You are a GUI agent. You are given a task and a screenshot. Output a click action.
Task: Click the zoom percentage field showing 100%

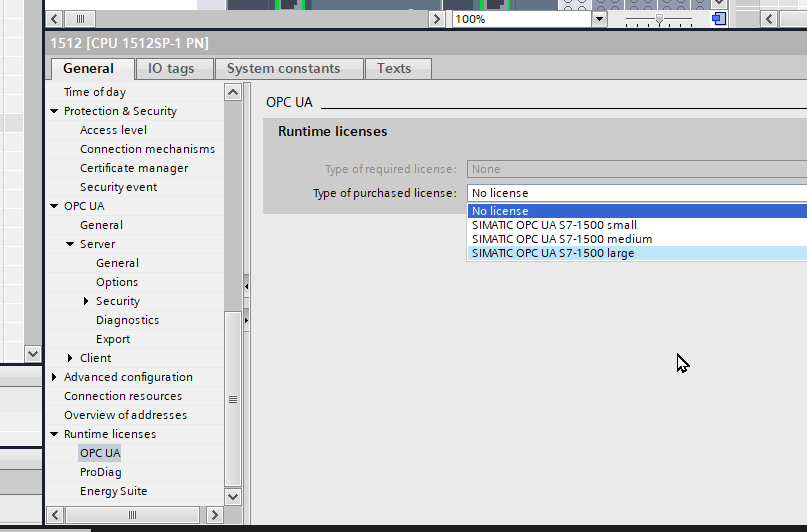point(522,19)
